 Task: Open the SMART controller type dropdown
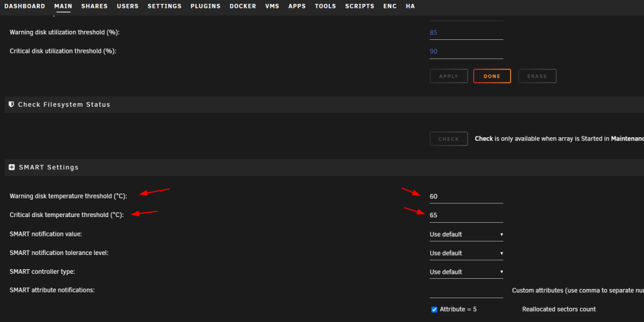tap(466, 272)
